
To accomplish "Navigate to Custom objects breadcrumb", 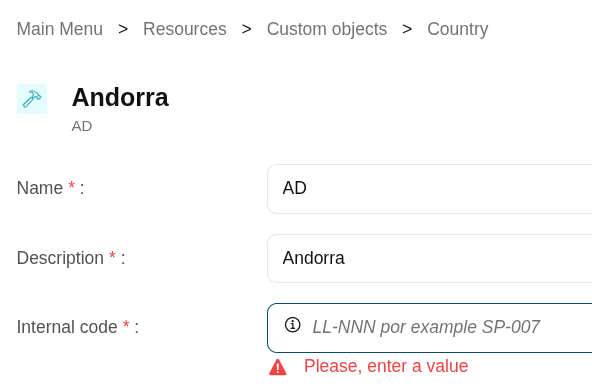I will coord(327,29).
